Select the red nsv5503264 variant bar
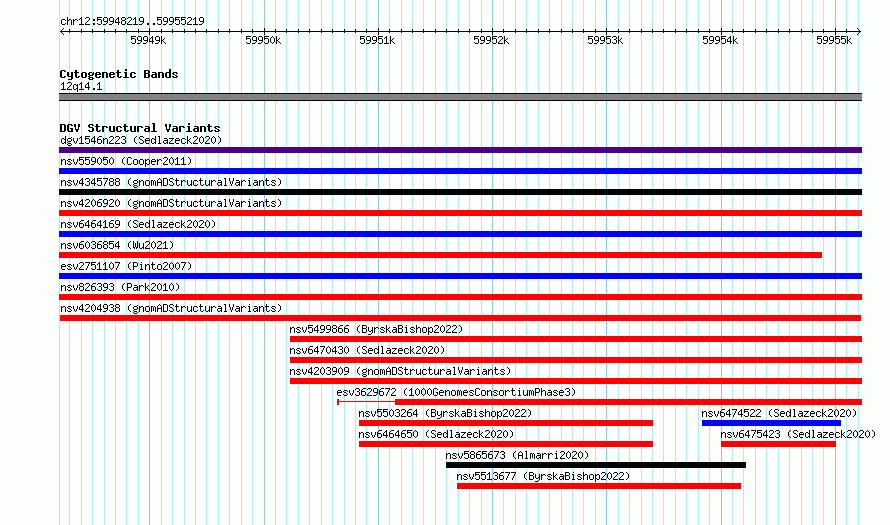 506,423
